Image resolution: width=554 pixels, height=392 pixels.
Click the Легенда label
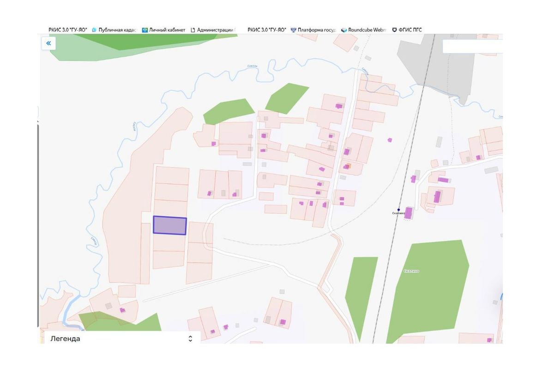65,338
